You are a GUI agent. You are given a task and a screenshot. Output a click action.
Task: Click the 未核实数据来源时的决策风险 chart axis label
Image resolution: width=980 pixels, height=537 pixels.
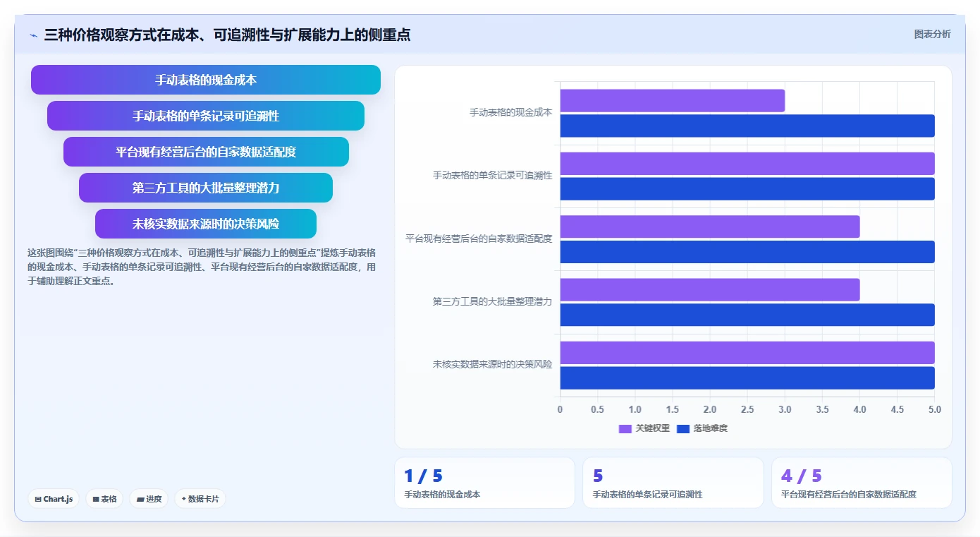tap(493, 364)
